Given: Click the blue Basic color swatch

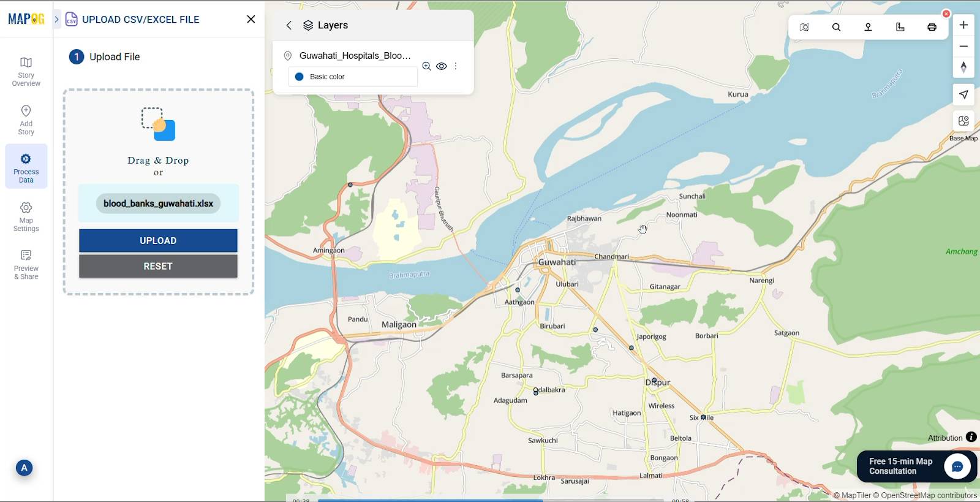Looking at the screenshot, I should 300,77.
